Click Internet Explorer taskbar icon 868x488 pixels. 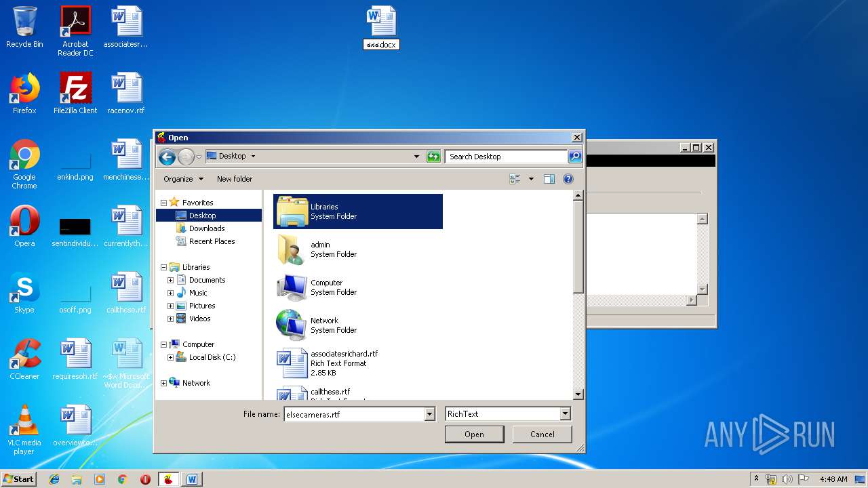(54, 479)
